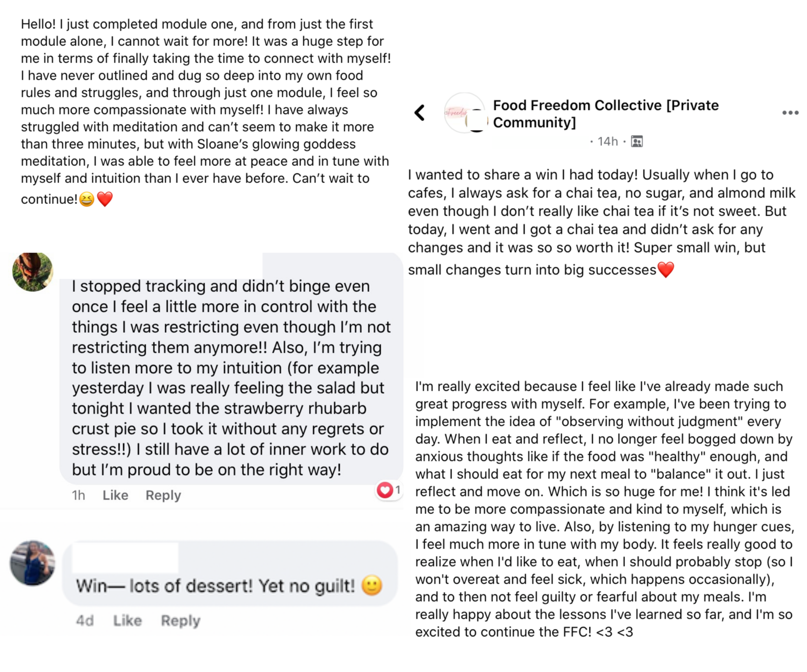Open the three-dot more options menu
Screen dimensions: 807x672
790,113
